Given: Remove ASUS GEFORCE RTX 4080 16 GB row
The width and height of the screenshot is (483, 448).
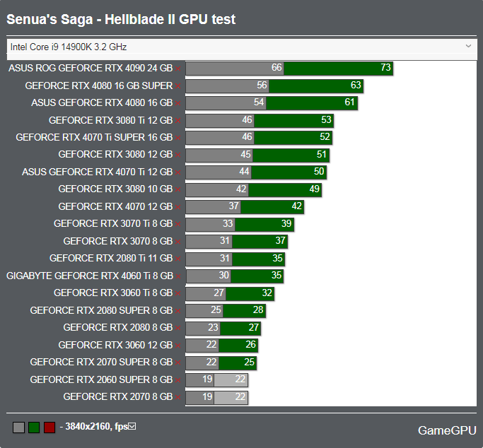Looking at the screenshot, I should 178,103.
